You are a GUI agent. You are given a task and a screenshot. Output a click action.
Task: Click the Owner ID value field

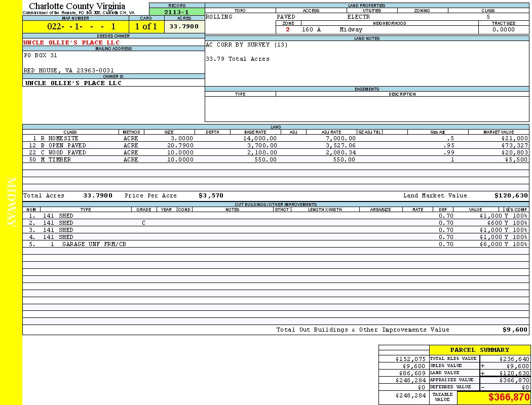click(x=73, y=83)
